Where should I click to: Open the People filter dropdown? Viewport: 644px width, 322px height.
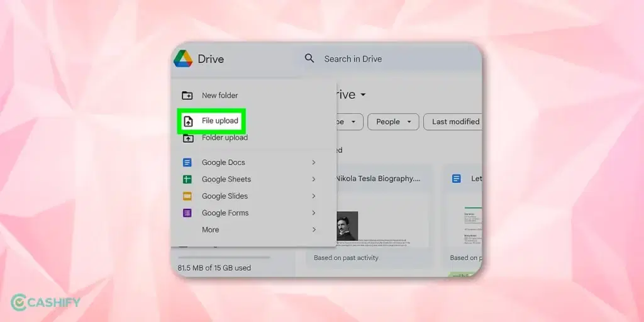(393, 121)
